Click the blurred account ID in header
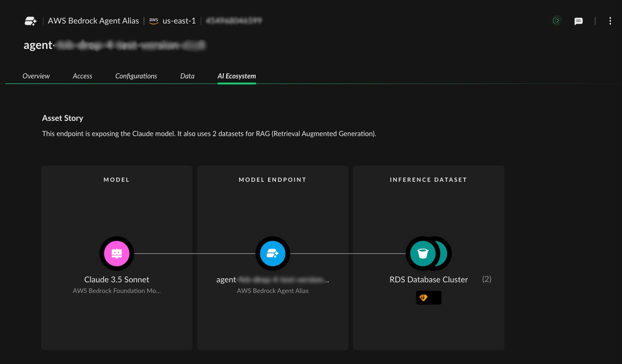 234,21
